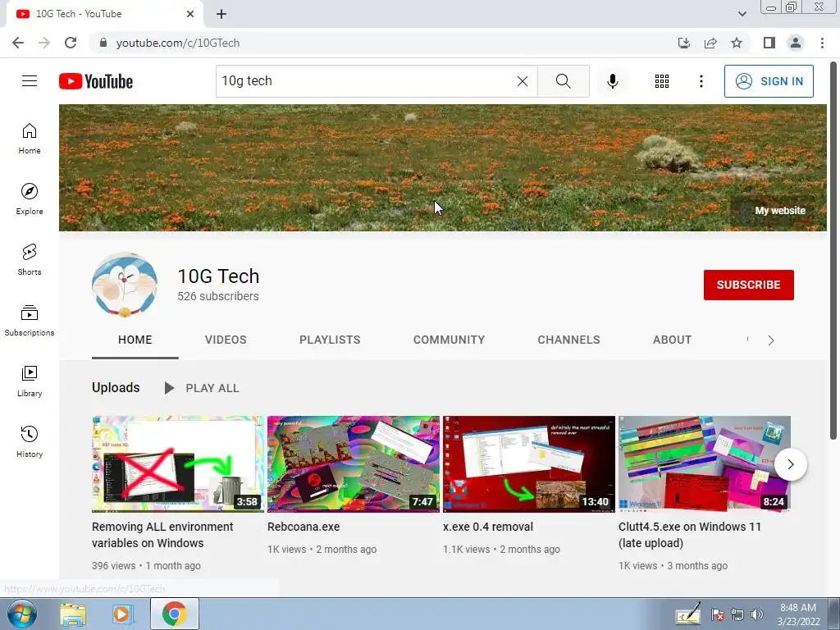Start voice search with the microphone
The width and height of the screenshot is (840, 630).
[612, 81]
